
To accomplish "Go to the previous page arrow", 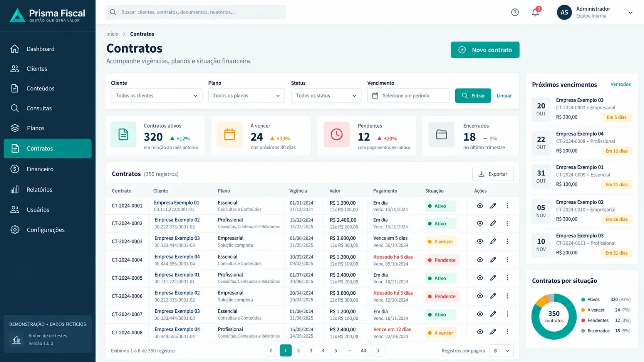I will 271,350.
